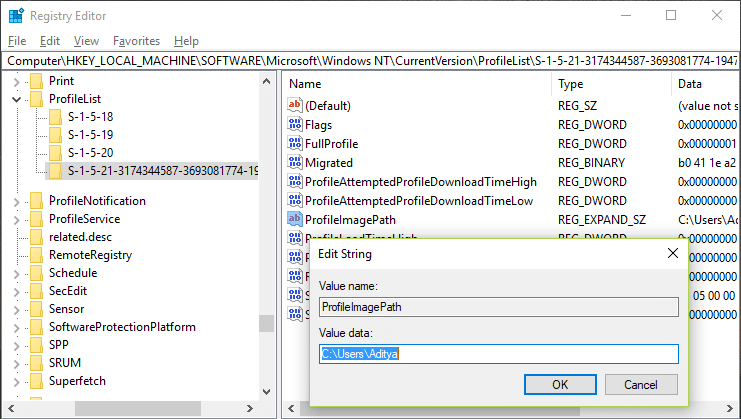The image size is (741, 419).
Task: Select the S-1-5-18 folder icon
Action: coord(55,117)
